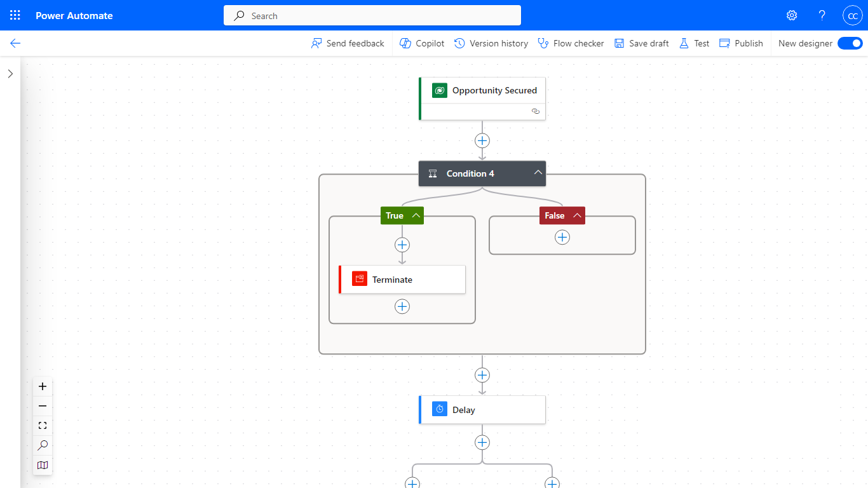Collapse the True branch
This screenshot has width=868, height=488.
tap(416, 215)
